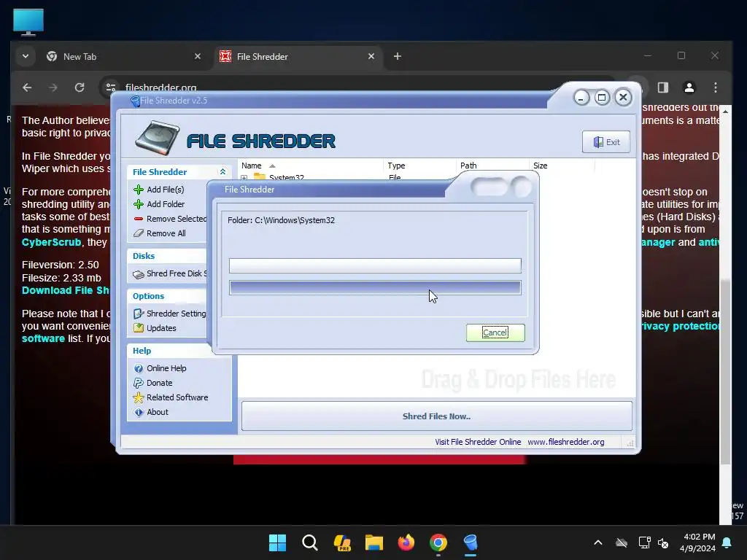Viewport: 747px width, 560px height.
Task: Switch to the New Tab browser tab
Action: click(124, 57)
